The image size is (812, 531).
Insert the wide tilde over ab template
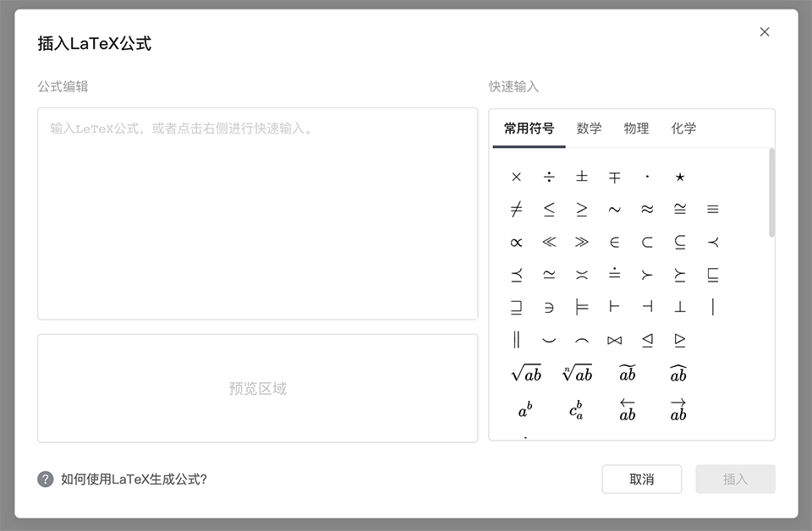point(628,373)
